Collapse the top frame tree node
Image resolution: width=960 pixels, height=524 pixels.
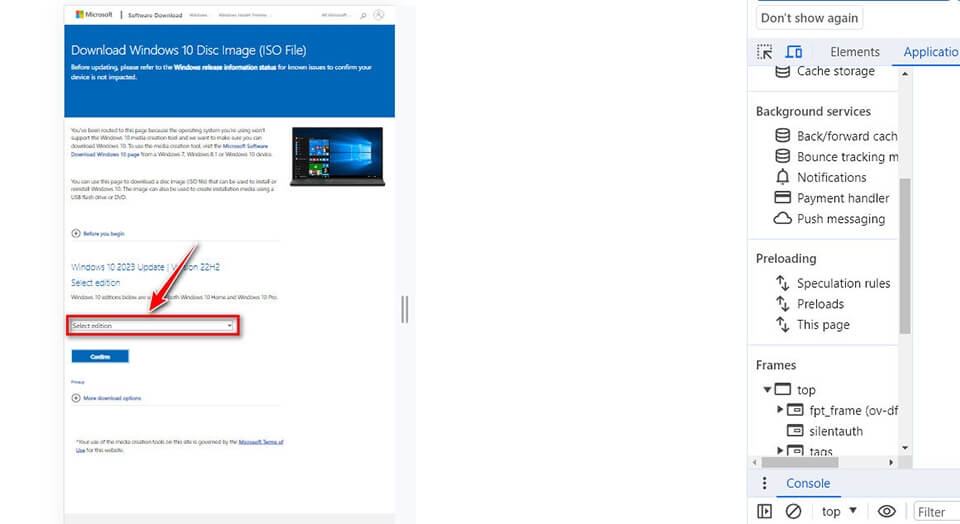click(x=767, y=390)
